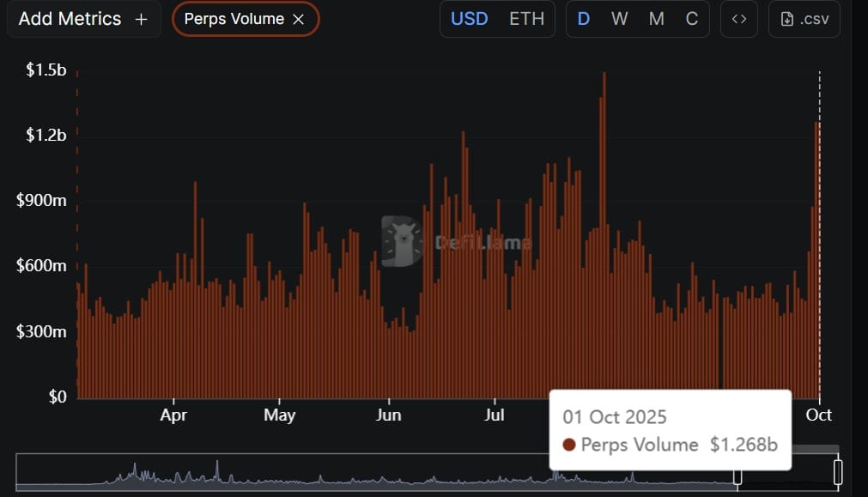This screenshot has width=868, height=497.
Task: Select daily D interval
Action: (x=584, y=19)
